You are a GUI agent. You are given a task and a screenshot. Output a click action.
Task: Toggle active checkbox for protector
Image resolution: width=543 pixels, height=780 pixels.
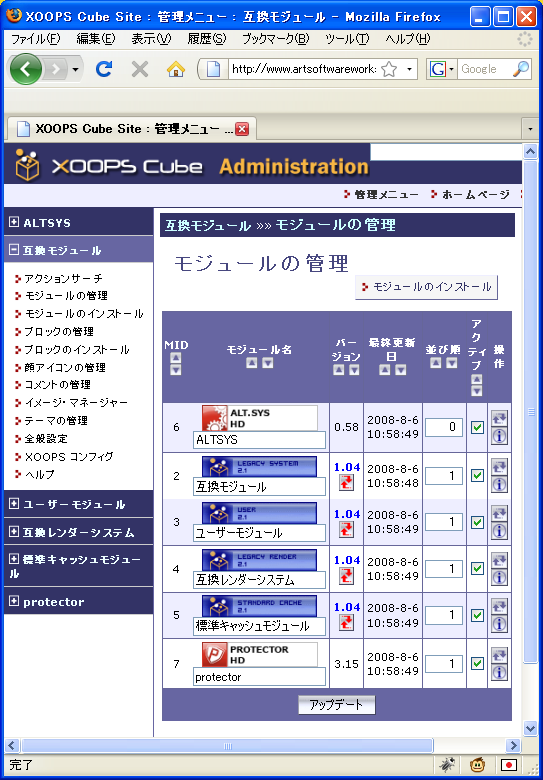(477, 664)
